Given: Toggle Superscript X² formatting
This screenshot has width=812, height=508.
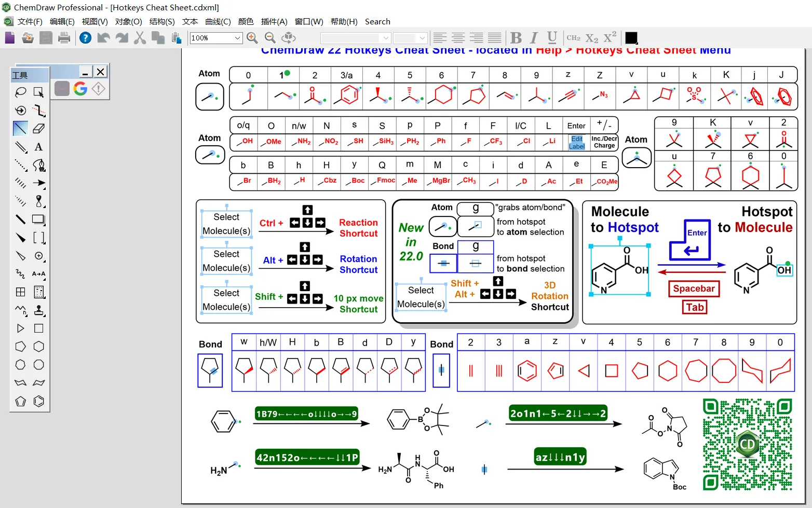Looking at the screenshot, I should (x=610, y=37).
